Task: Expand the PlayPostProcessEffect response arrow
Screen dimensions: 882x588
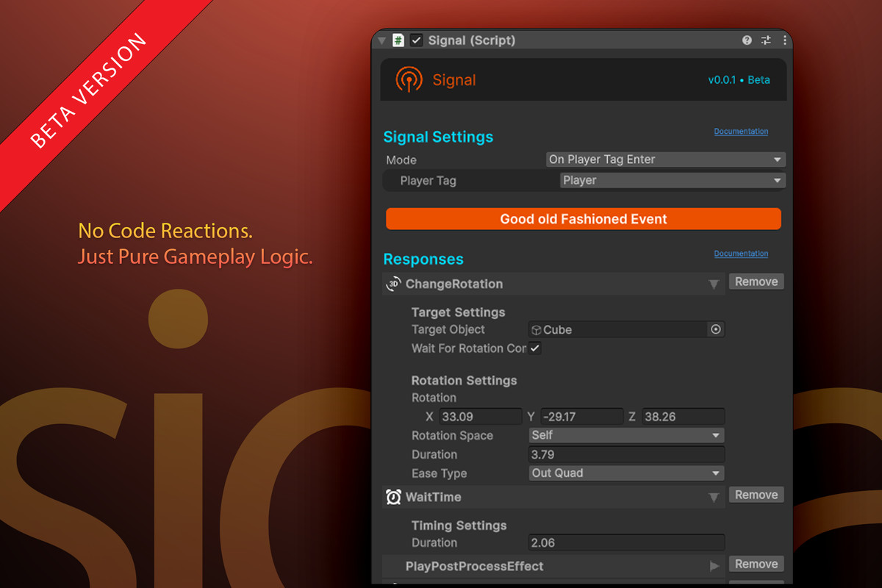Action: [714, 566]
